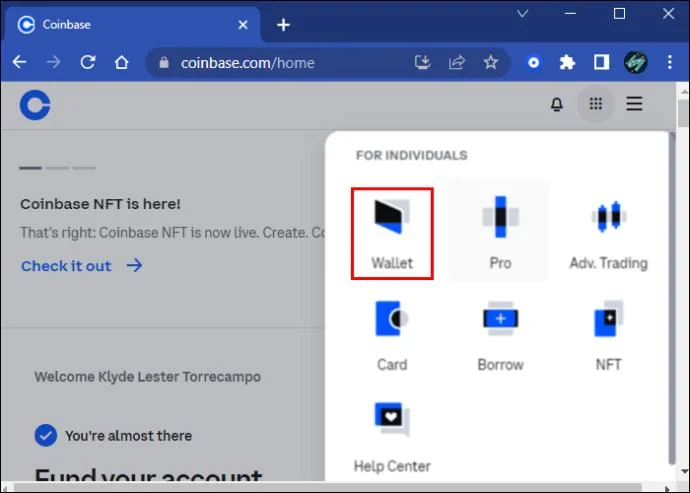The height and width of the screenshot is (493, 690).
Task: Click the install app icon in address bar
Action: 422,63
